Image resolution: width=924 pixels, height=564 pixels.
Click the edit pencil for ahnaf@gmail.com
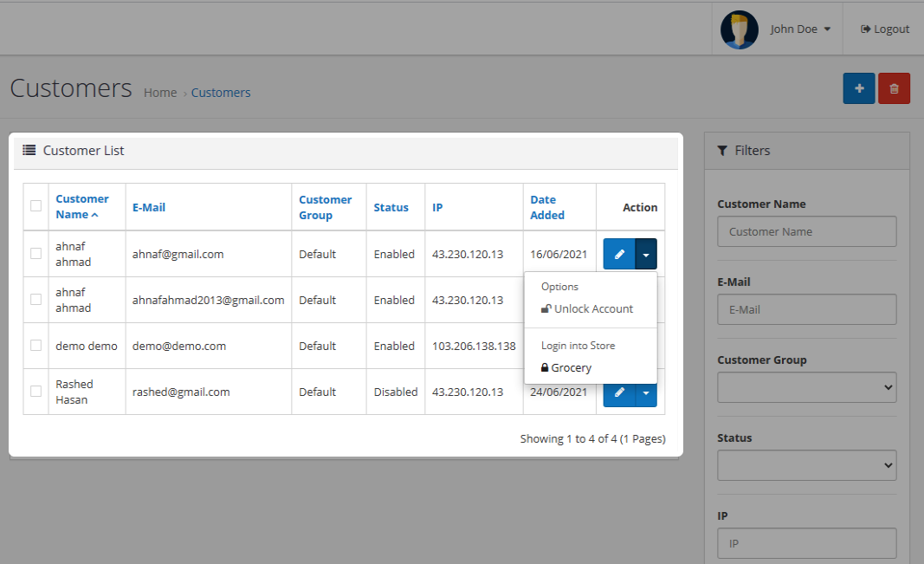click(619, 254)
